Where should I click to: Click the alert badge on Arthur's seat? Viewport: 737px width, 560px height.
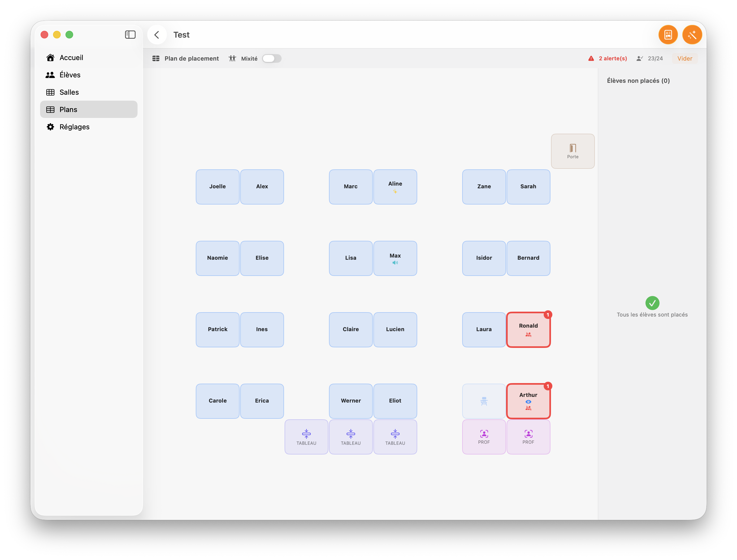(547, 386)
